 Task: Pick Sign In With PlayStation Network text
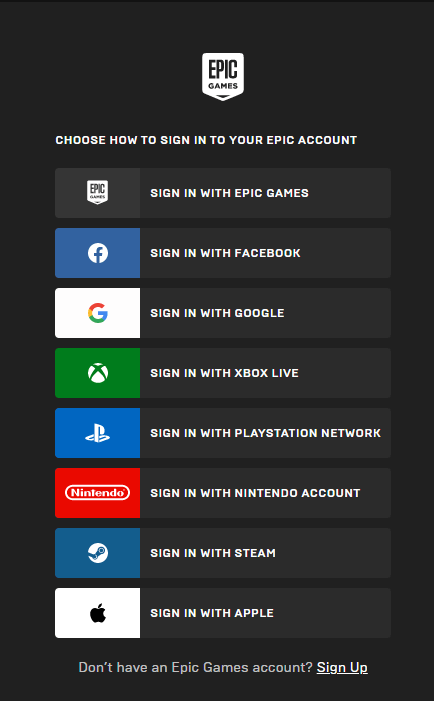(x=265, y=433)
